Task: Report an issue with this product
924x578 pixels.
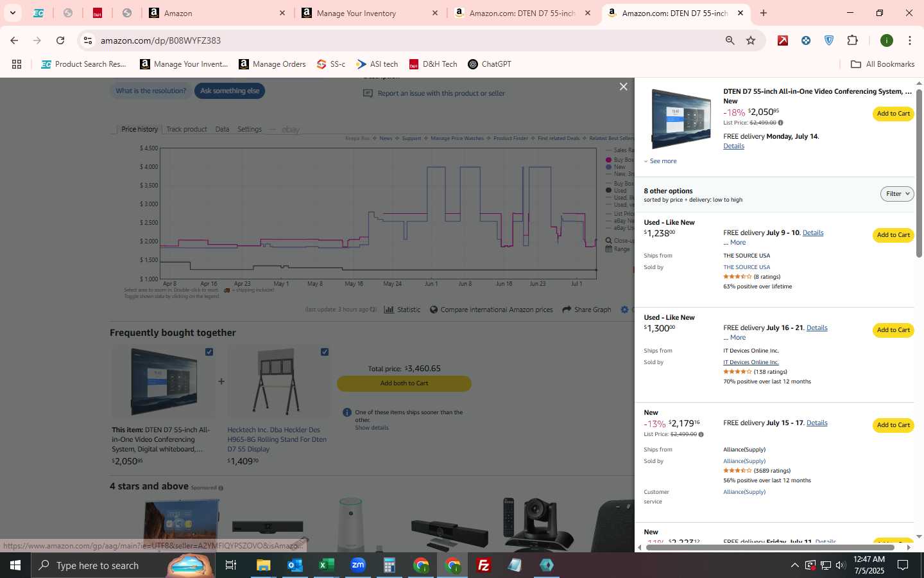Action: click(434, 93)
